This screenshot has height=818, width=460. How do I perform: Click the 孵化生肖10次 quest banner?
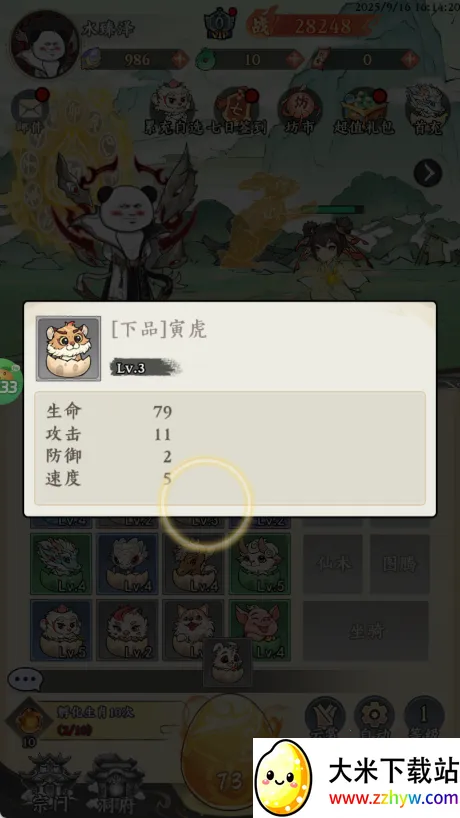coord(95,720)
